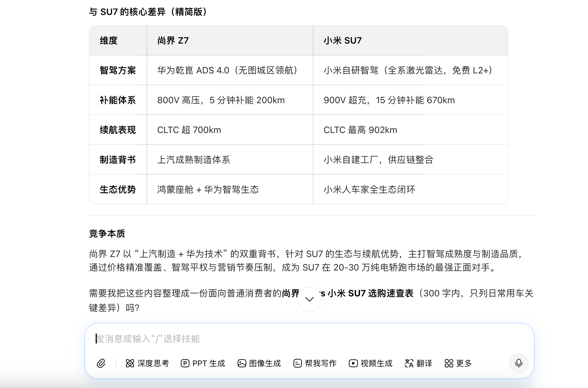Click the 竞争本质 heading
588x388 pixels.
(x=107, y=233)
